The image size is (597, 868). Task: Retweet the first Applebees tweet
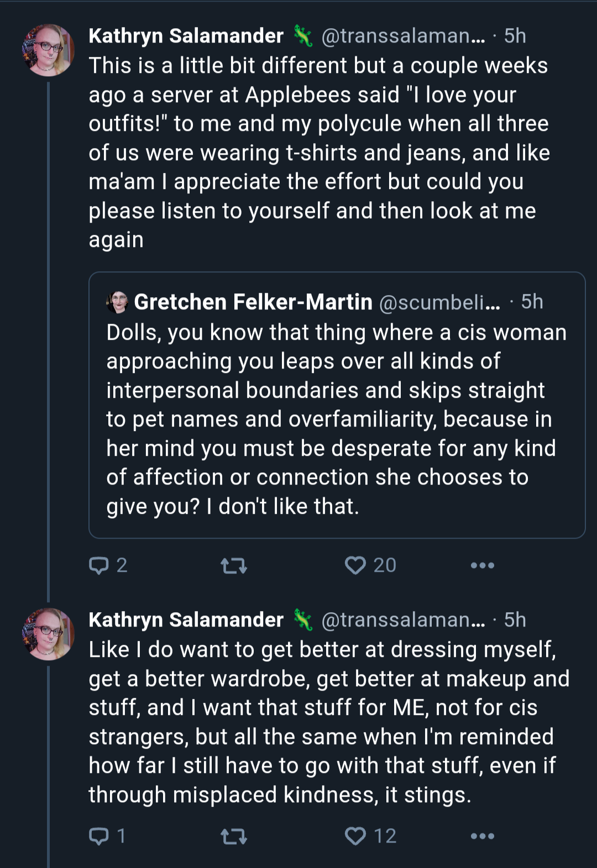(234, 566)
